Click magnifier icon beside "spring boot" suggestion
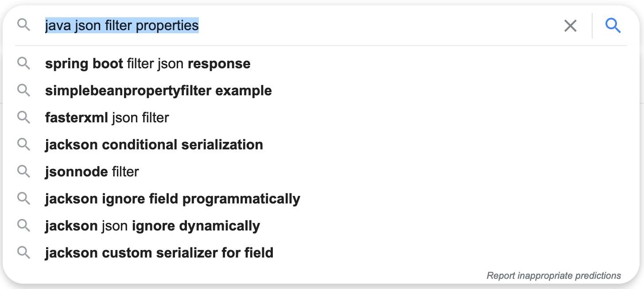This screenshot has height=289, width=644. tap(23, 63)
